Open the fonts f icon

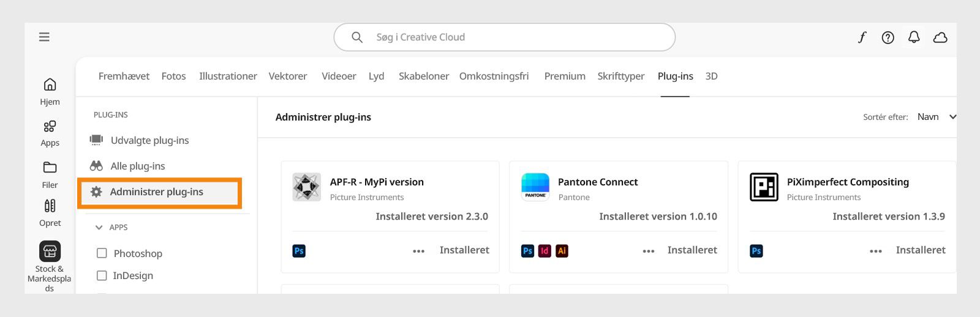[862, 37]
